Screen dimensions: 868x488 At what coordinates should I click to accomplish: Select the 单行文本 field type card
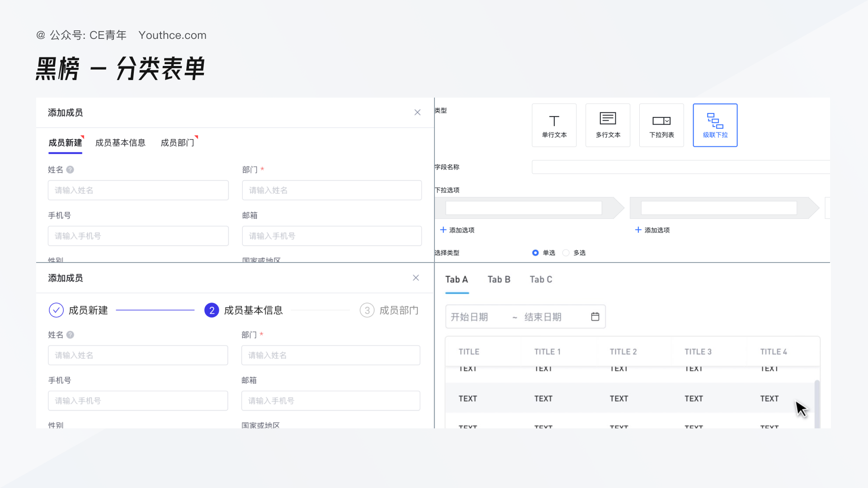(x=554, y=125)
